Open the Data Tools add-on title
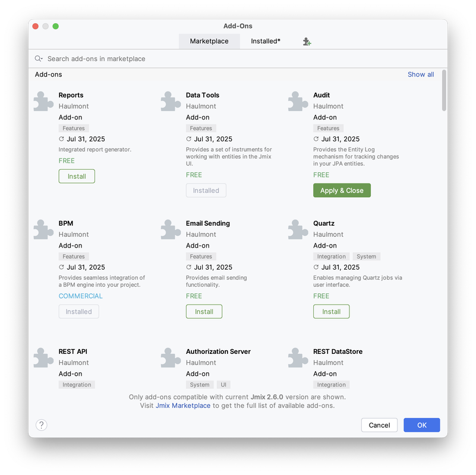The image size is (476, 475). coord(203,95)
